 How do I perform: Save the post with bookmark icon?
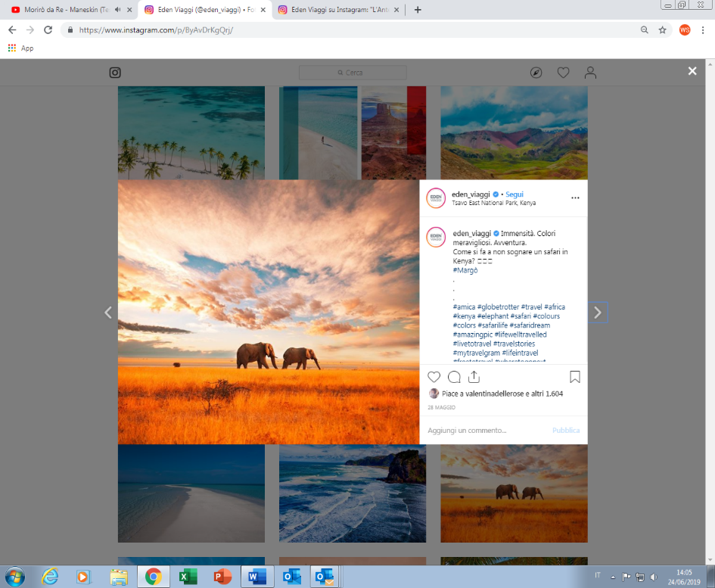point(574,377)
